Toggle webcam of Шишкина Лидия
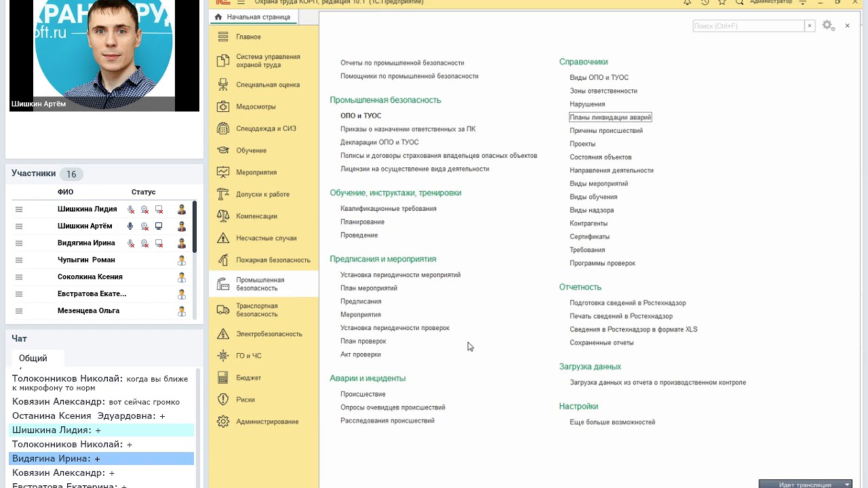Viewport: 868px width, 488px height. [x=144, y=209]
